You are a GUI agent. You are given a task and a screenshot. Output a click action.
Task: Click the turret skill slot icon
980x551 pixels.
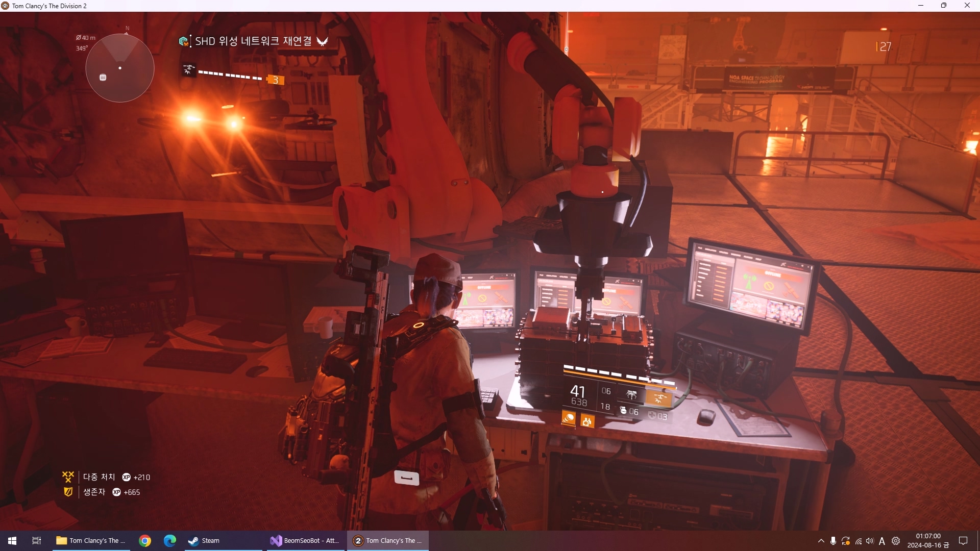coord(631,395)
